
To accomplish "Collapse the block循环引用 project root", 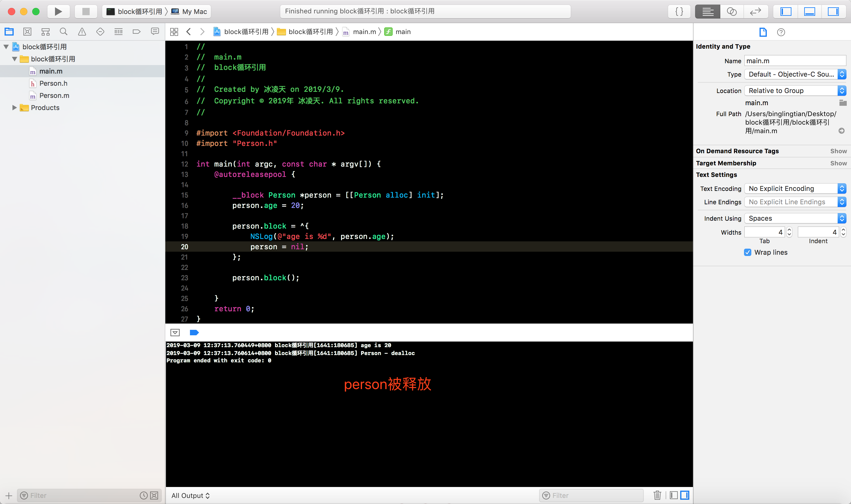I will [6, 47].
